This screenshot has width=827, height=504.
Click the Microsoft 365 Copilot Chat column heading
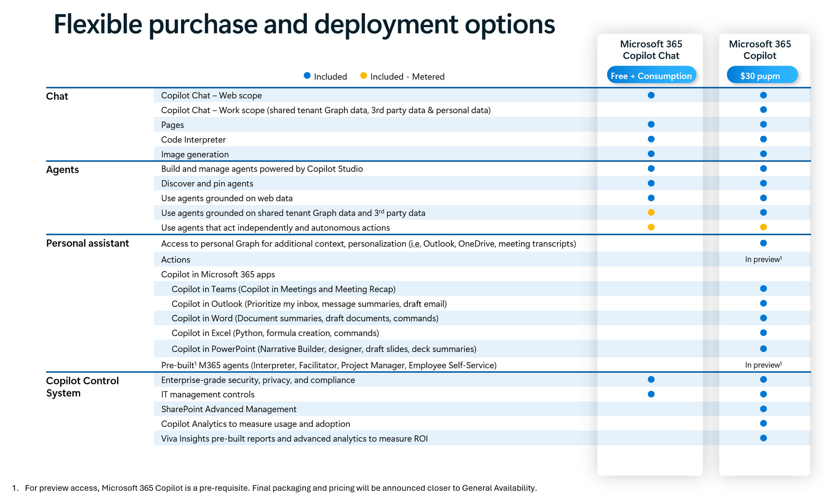pos(651,50)
